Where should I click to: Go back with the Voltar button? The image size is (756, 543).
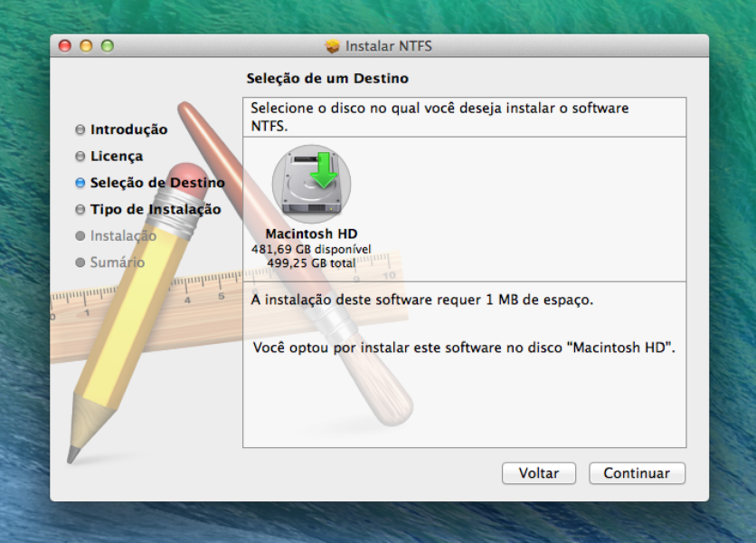tap(539, 473)
